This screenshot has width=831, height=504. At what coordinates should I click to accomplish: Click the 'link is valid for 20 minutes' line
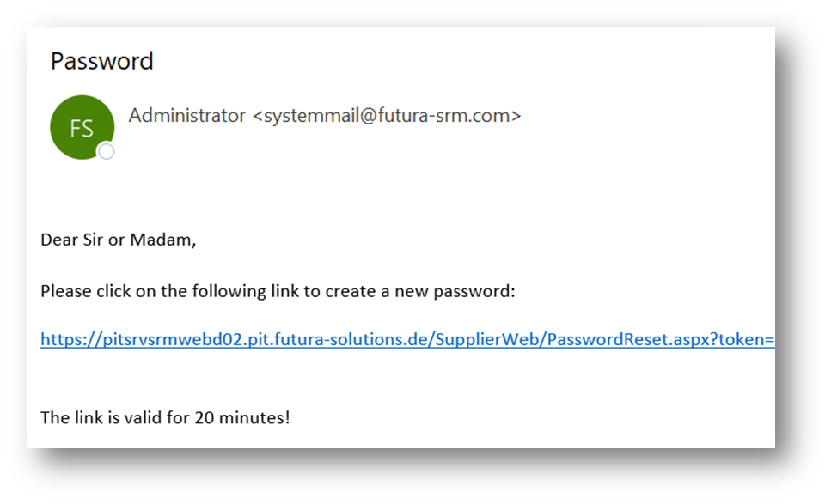(165, 418)
